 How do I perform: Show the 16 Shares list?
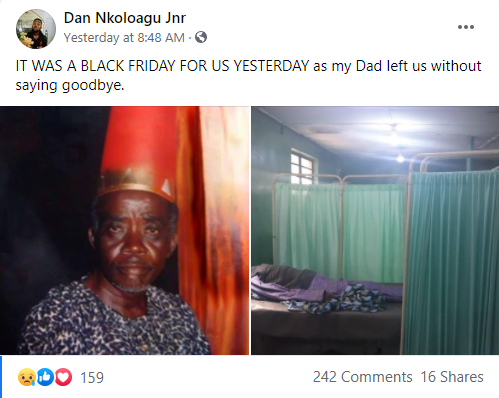pyautogui.click(x=452, y=377)
